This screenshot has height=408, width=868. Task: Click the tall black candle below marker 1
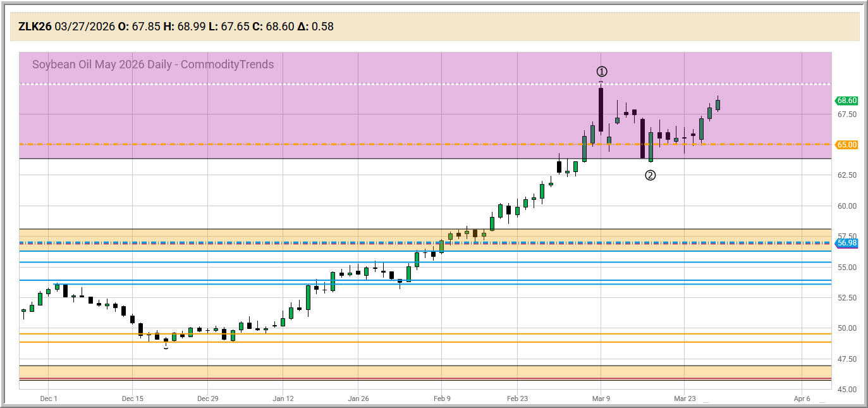[601, 109]
